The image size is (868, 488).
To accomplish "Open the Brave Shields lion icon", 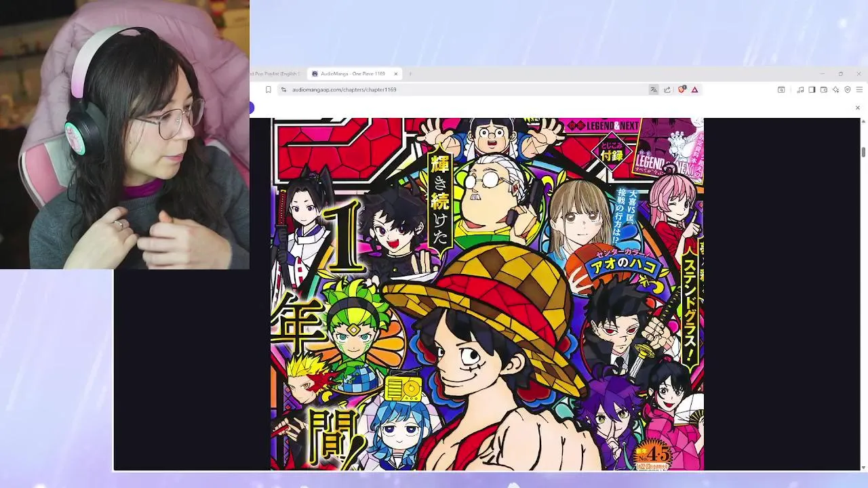I will pyautogui.click(x=682, y=89).
